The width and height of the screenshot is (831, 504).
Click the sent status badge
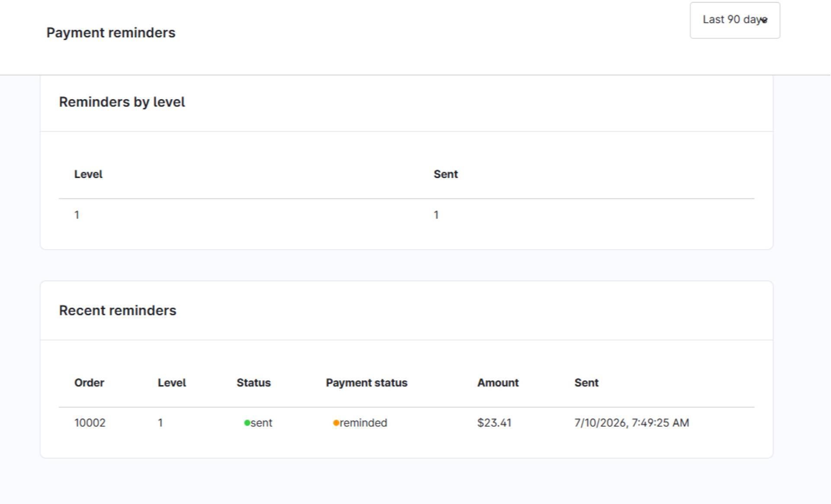tap(258, 423)
